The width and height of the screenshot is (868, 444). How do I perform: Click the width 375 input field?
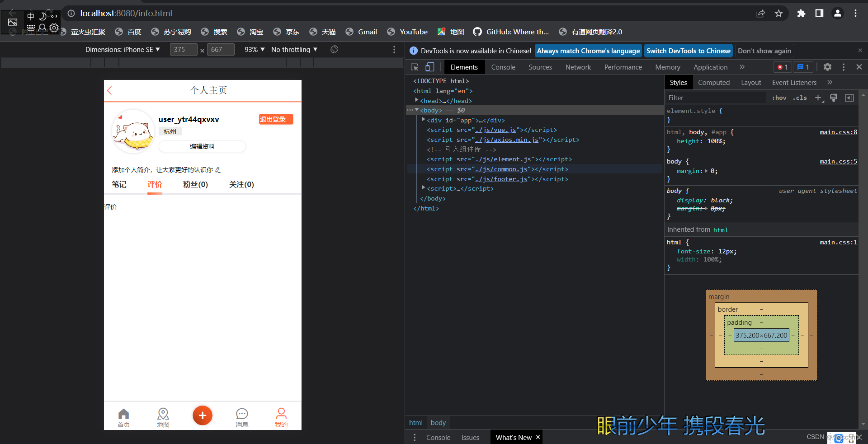(184, 49)
